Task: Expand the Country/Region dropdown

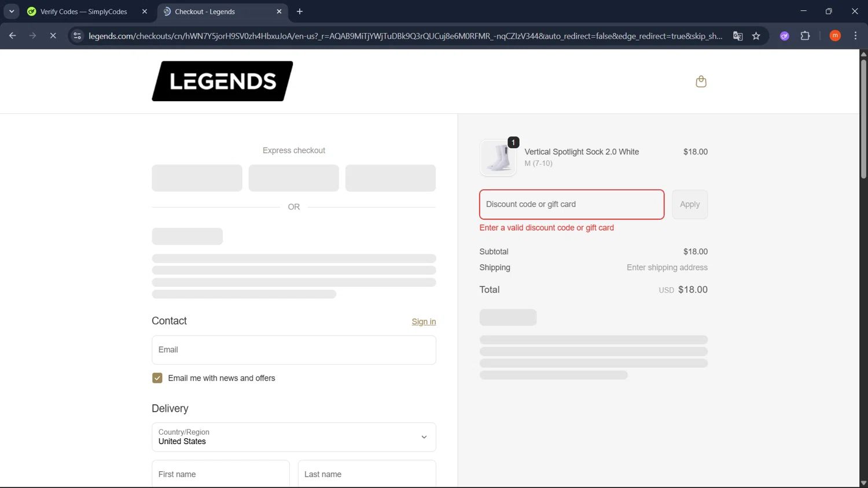Action: coord(294,437)
